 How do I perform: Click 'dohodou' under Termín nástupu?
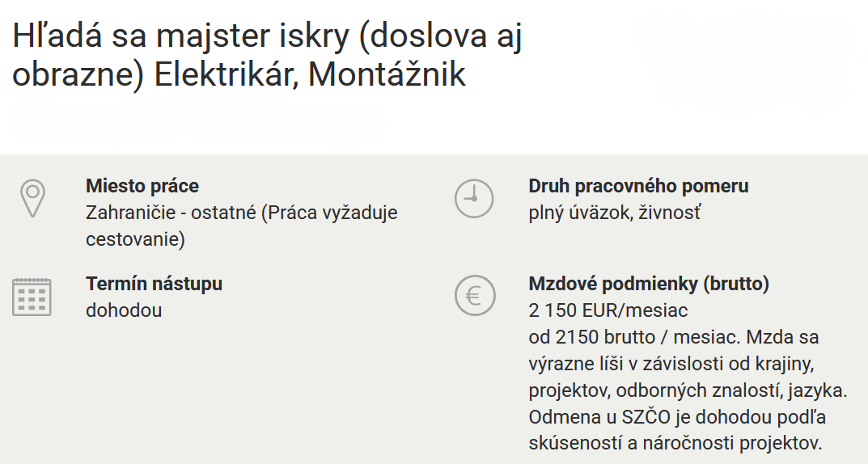[124, 310]
